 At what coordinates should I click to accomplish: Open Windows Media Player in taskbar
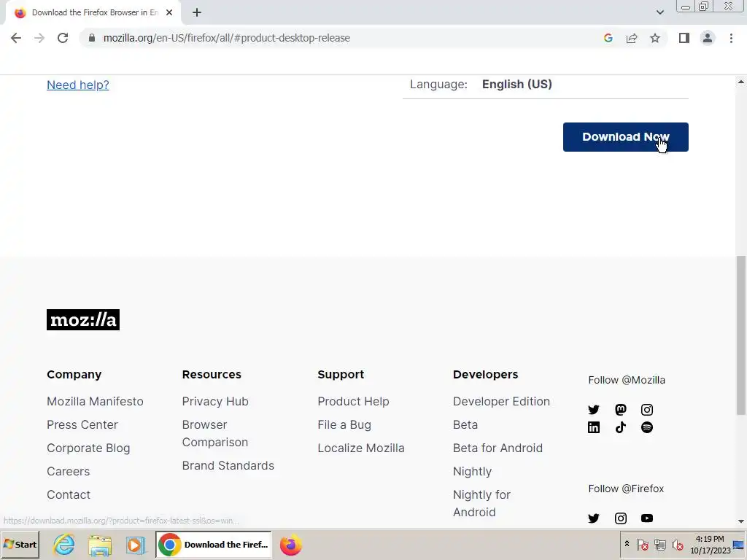point(135,545)
